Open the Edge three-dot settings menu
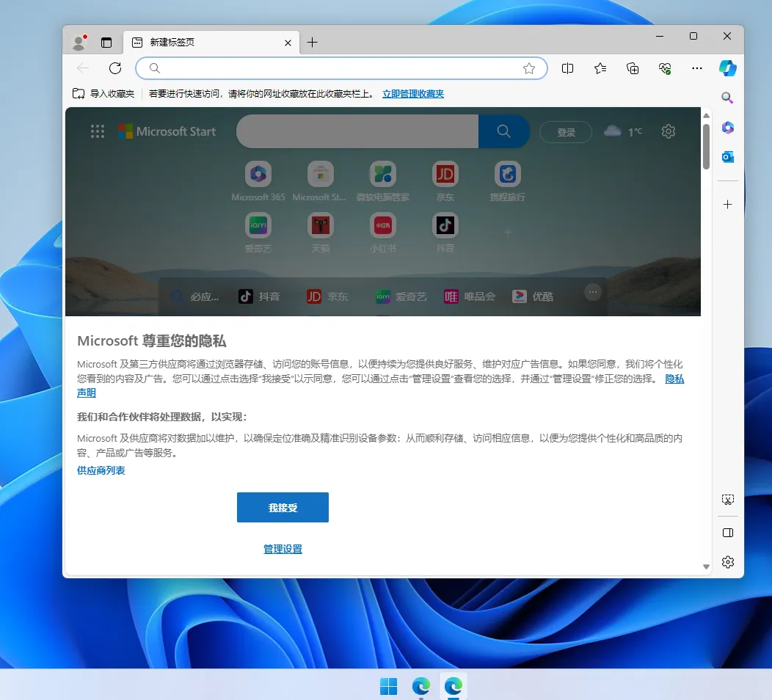772x700 pixels. pos(696,68)
